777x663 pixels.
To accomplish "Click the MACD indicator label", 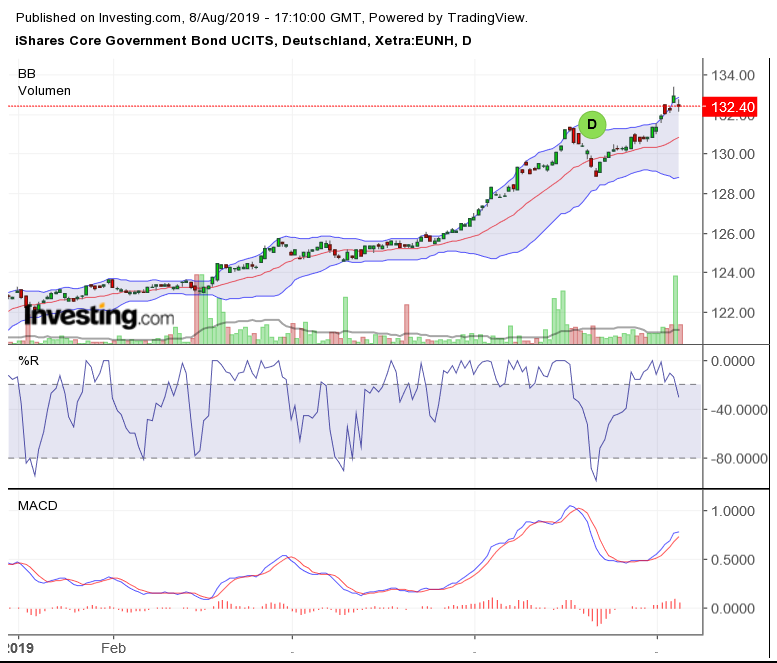I will [38, 505].
